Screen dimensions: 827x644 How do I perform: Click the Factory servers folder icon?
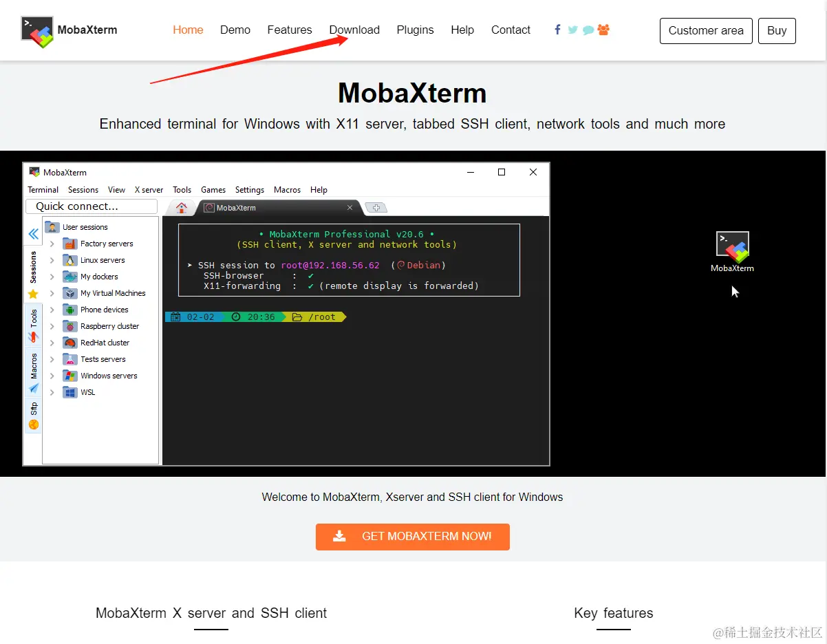point(69,244)
